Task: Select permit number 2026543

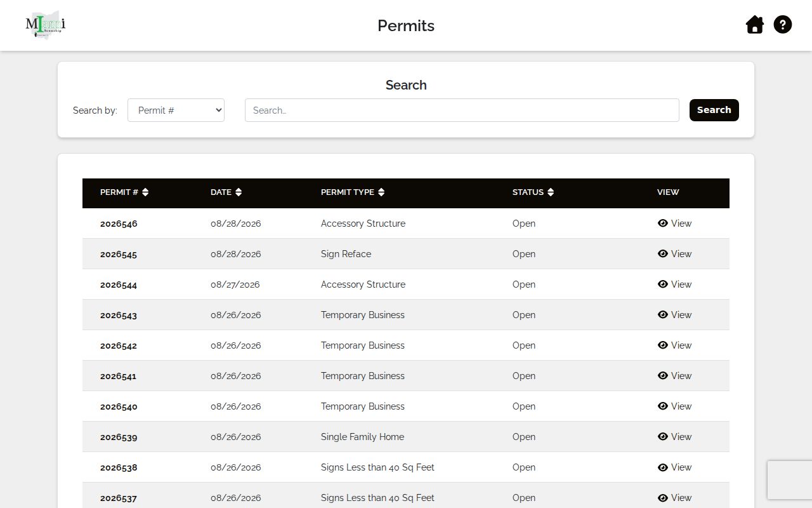Action: pyautogui.click(x=119, y=315)
